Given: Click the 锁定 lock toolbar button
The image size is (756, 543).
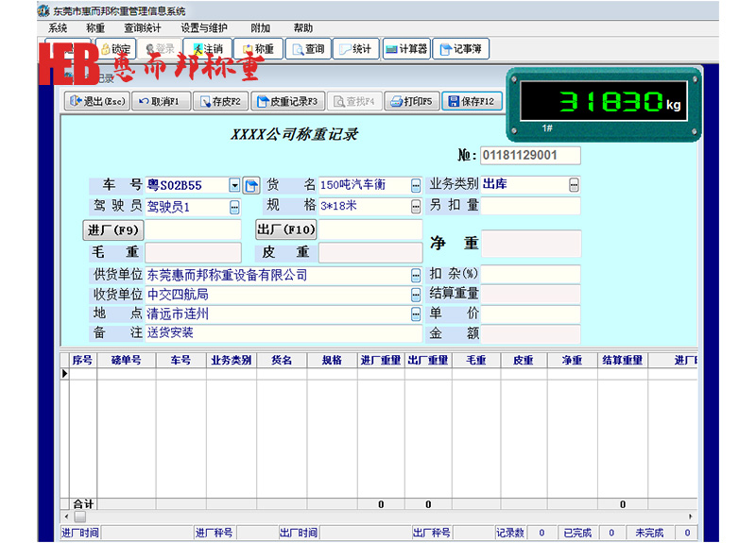Looking at the screenshot, I should coord(113,49).
